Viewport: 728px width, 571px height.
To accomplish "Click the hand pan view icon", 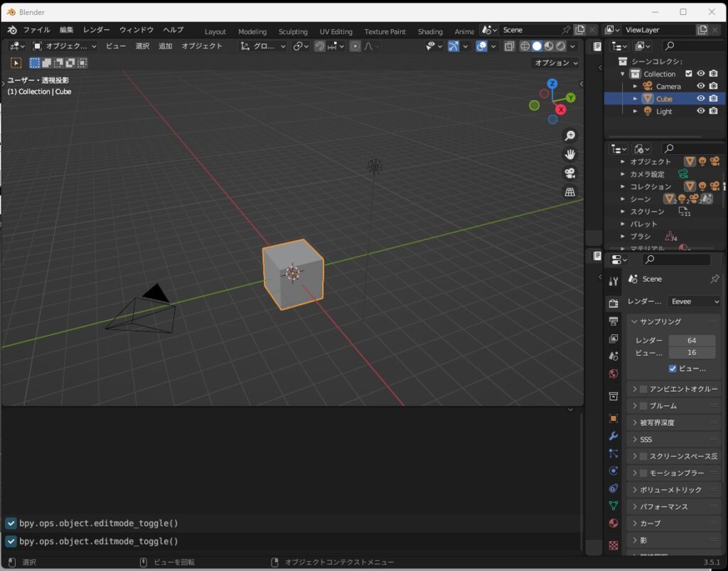I will [569, 154].
